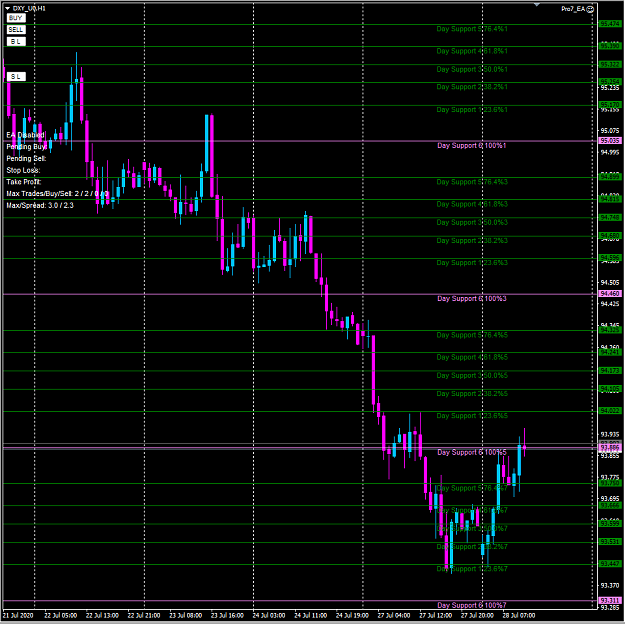Click the '23 Jul 08:00' time axis label

[x=185, y=616]
